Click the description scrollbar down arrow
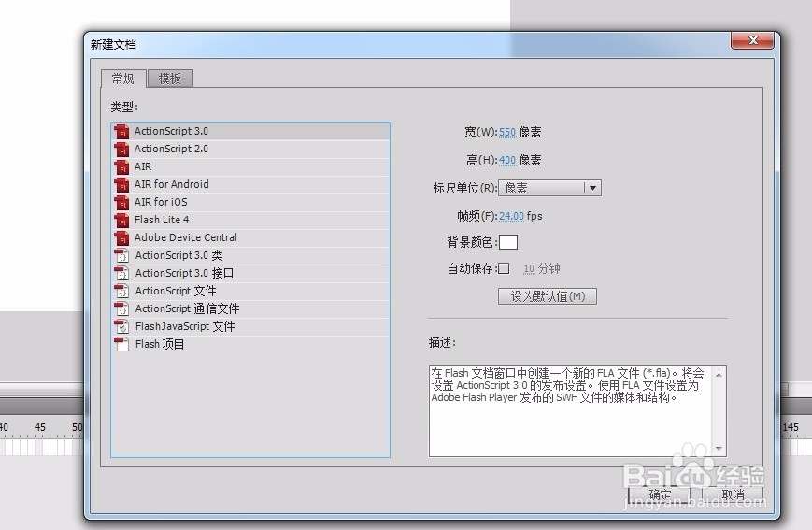The width and height of the screenshot is (812, 530). (719, 449)
